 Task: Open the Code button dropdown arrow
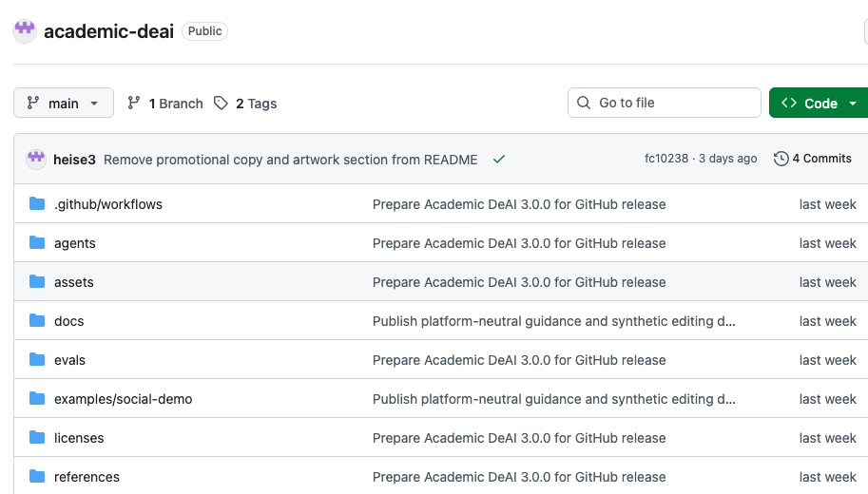click(x=853, y=104)
